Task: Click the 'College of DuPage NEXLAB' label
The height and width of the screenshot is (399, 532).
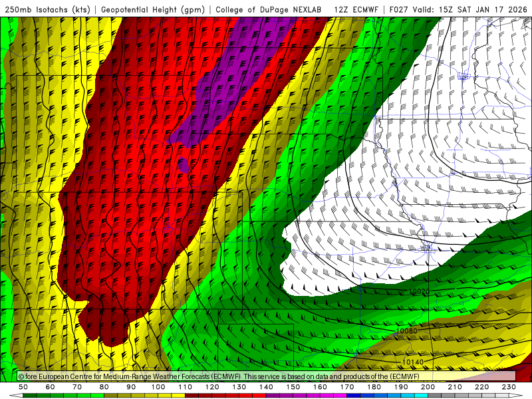Action: (269, 9)
